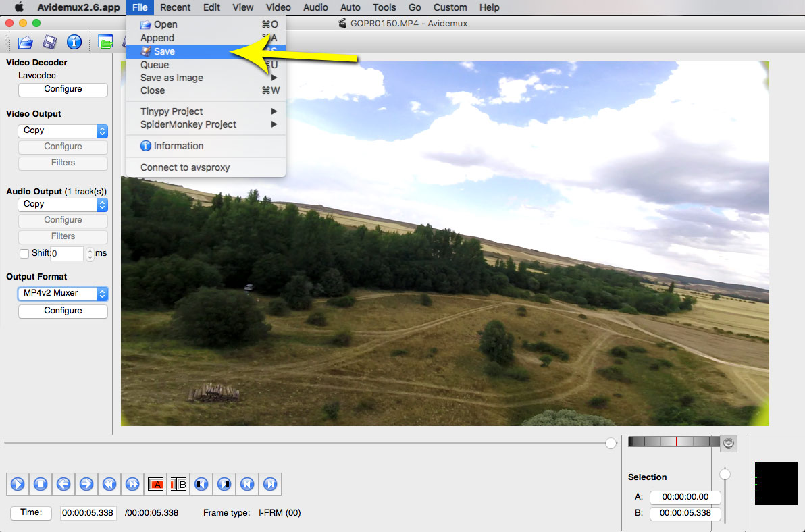This screenshot has width=805, height=532.
Task: Click the current time field 00:00:05.338
Action: (x=88, y=513)
